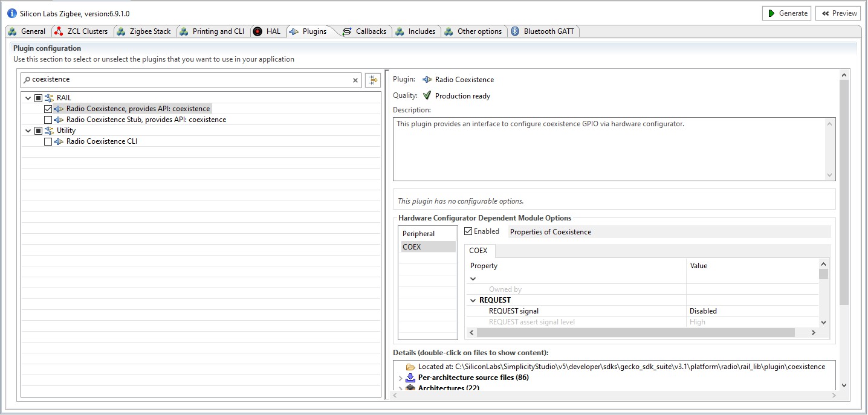Click the folder icon next to Located at path
The image size is (868, 415).
[410, 367]
